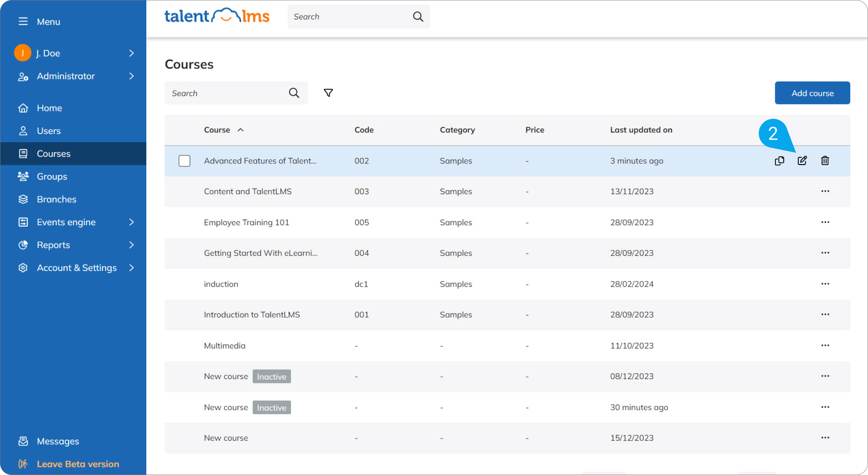Open the courses filter funnel icon
This screenshot has height=475, width=868.
tap(328, 93)
